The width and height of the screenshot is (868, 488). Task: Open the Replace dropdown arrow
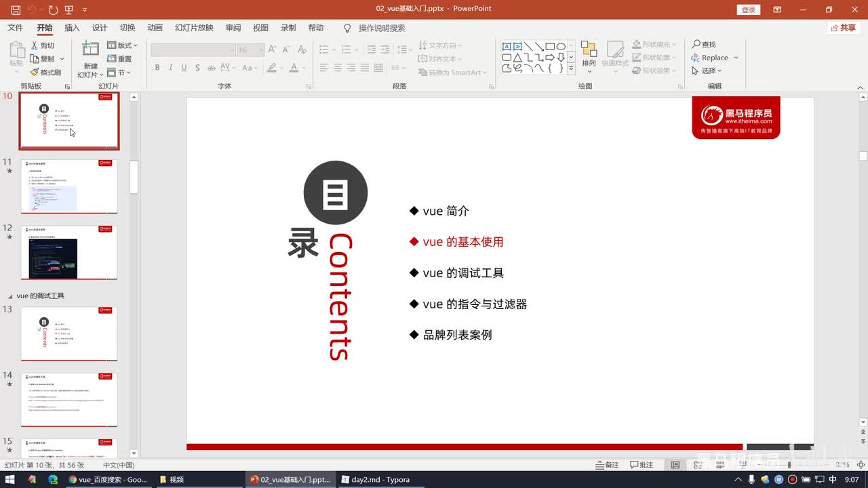pyautogui.click(x=736, y=58)
